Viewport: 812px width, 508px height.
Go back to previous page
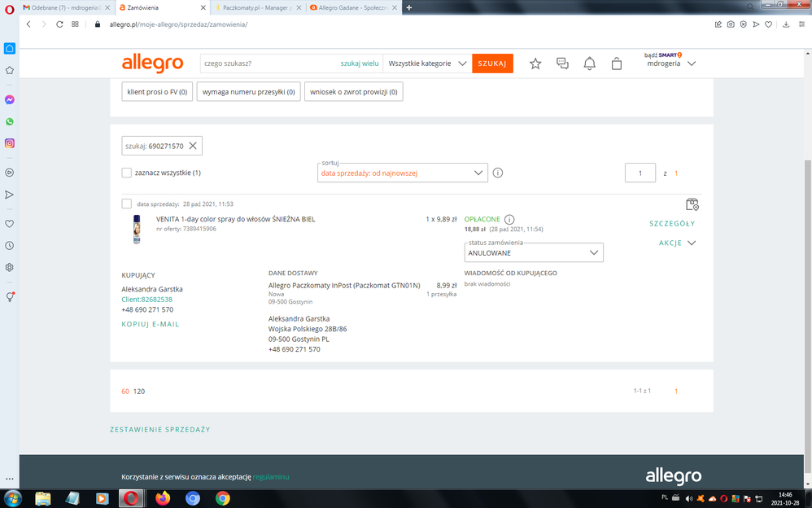(28, 24)
